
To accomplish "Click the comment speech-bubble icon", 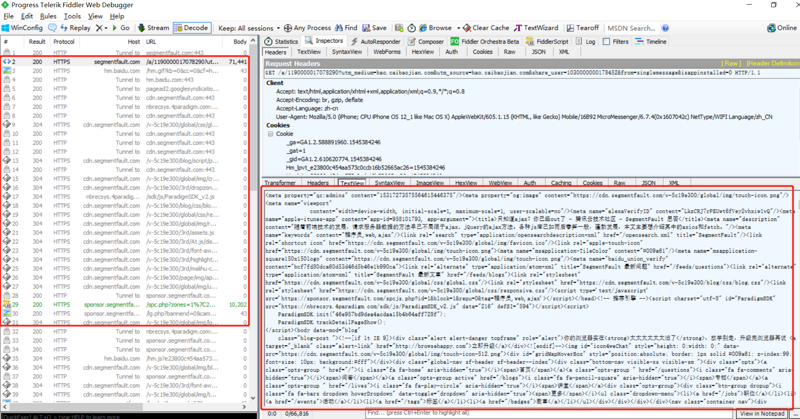I will pyautogui.click(x=52, y=28).
